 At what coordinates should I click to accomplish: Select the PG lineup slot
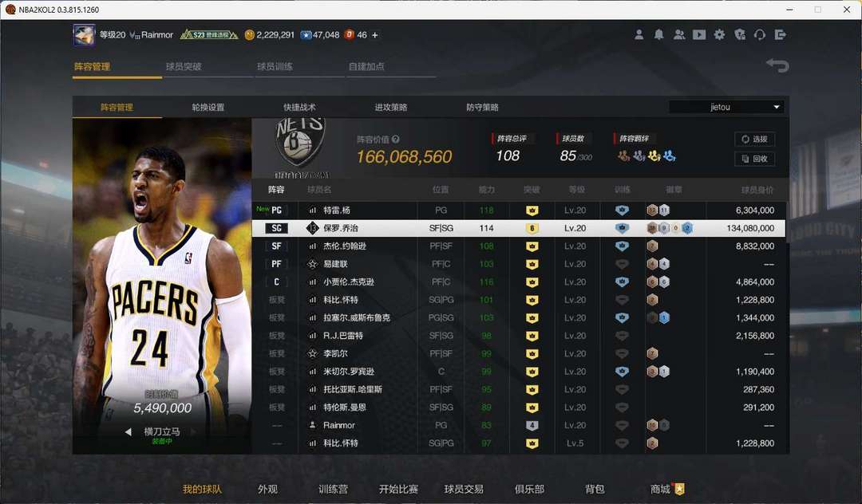click(276, 211)
